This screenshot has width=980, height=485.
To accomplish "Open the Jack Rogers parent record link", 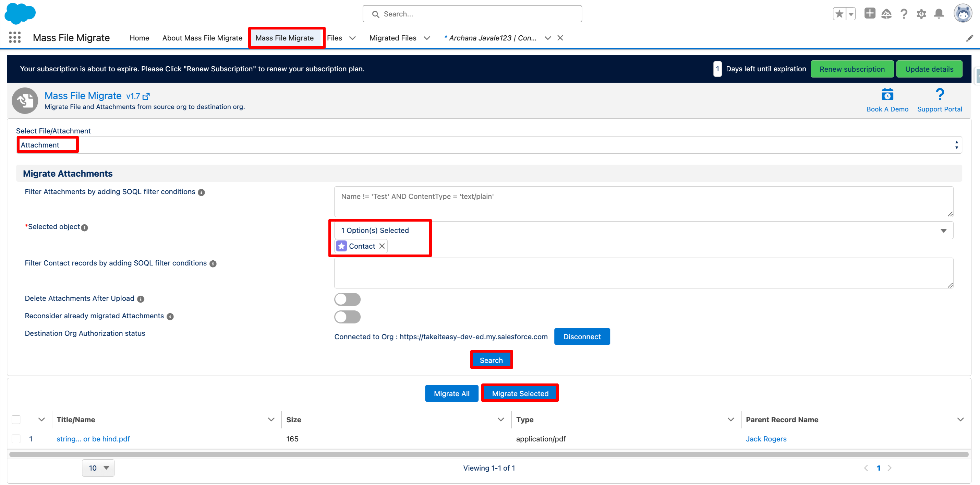I will [766, 439].
